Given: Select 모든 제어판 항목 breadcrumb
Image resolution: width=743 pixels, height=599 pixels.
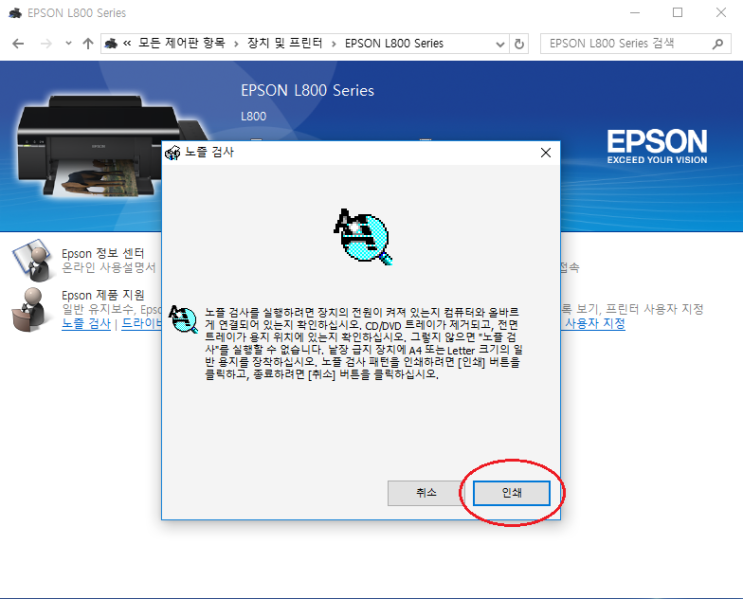Looking at the screenshot, I should (x=181, y=44).
